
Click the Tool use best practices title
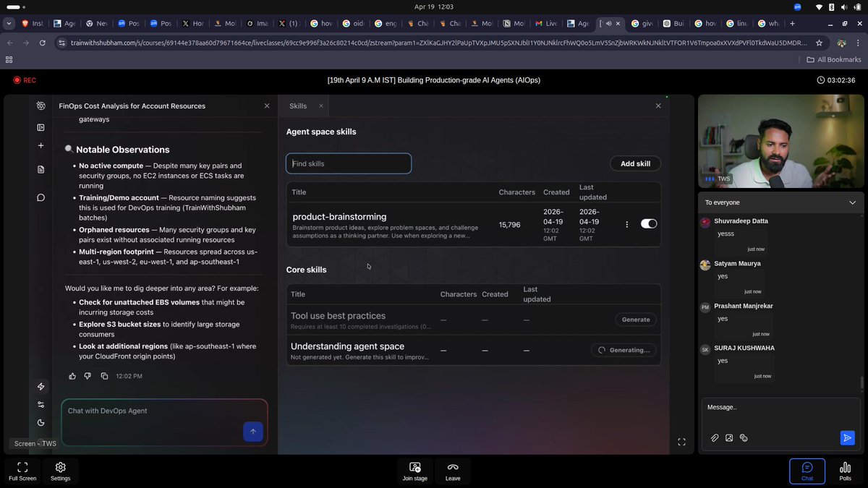338,316
